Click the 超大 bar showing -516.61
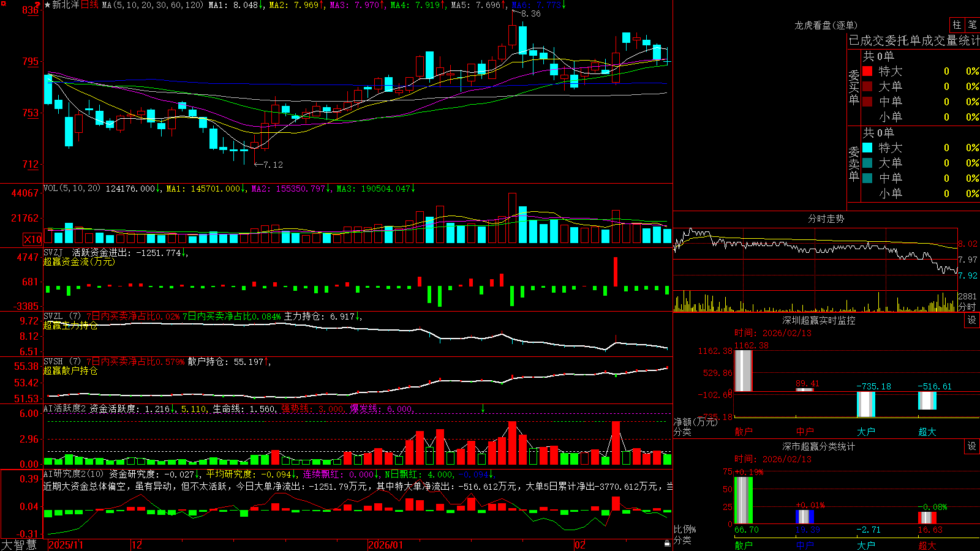Viewport: 980px width, 551px height. (927, 400)
